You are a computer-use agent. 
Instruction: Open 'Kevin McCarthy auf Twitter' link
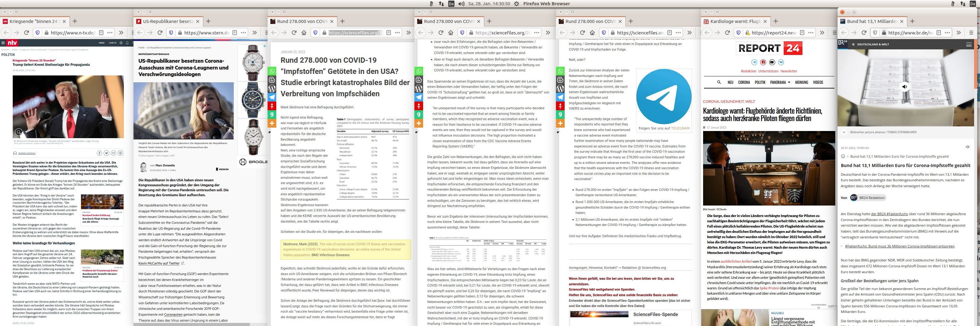[159, 263]
